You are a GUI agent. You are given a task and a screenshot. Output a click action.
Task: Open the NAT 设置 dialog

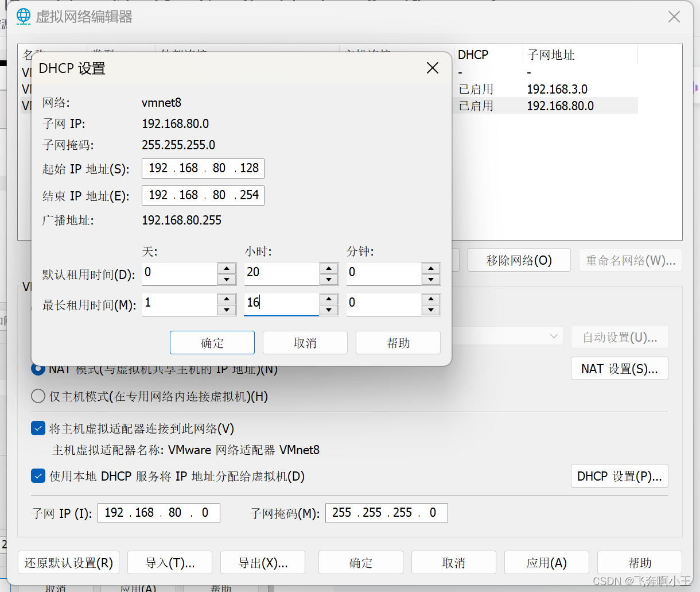619,368
